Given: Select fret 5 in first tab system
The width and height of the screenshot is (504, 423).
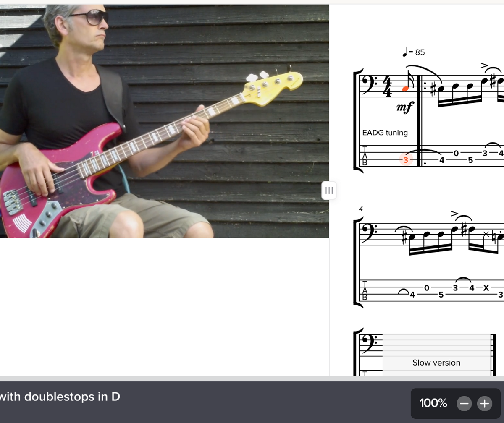Looking at the screenshot, I should pos(470,160).
